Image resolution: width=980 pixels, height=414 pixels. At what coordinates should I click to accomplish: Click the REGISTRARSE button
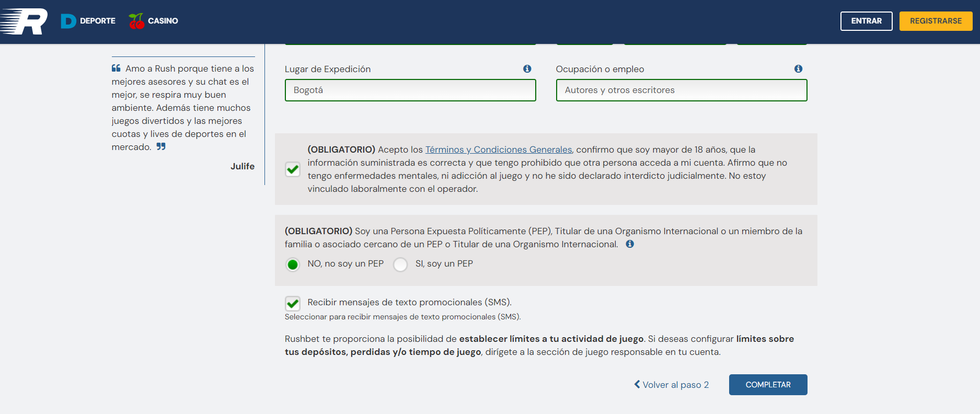coord(936,21)
